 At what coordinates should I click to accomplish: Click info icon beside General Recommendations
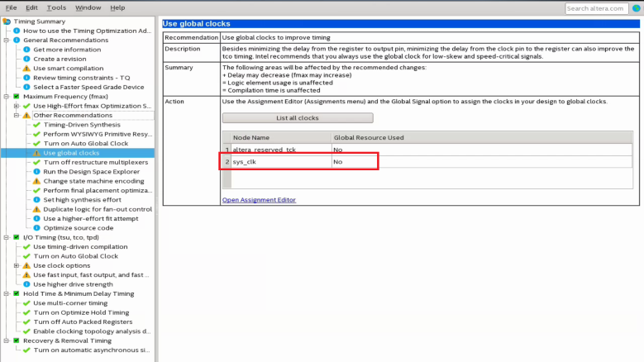click(17, 40)
